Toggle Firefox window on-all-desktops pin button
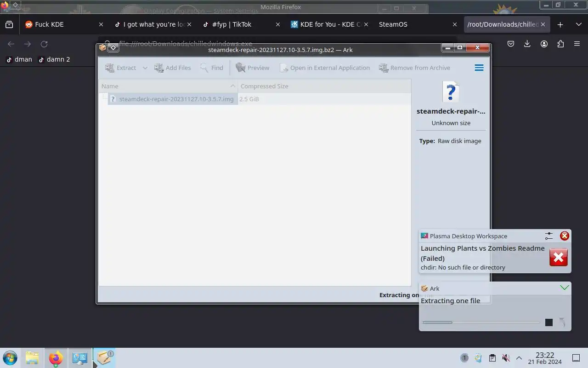This screenshot has height=368, width=588. [x=15, y=5]
